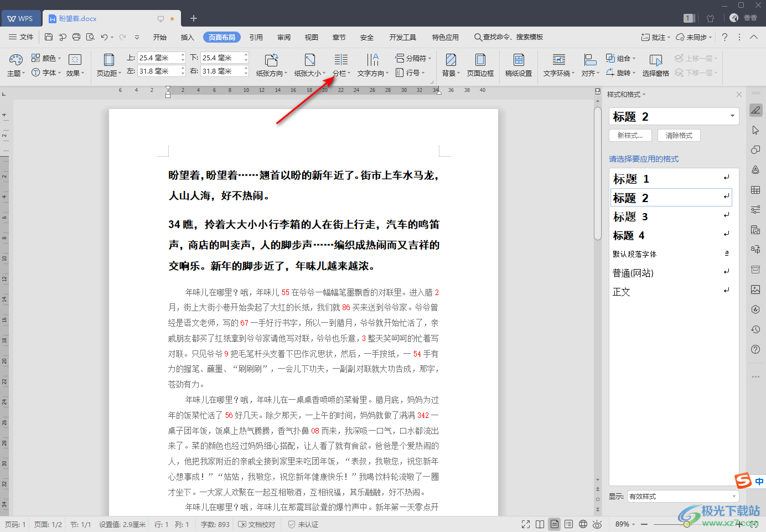Click the Redo arrow icon
This screenshot has width=766, height=532.
pyautogui.click(x=122, y=37)
